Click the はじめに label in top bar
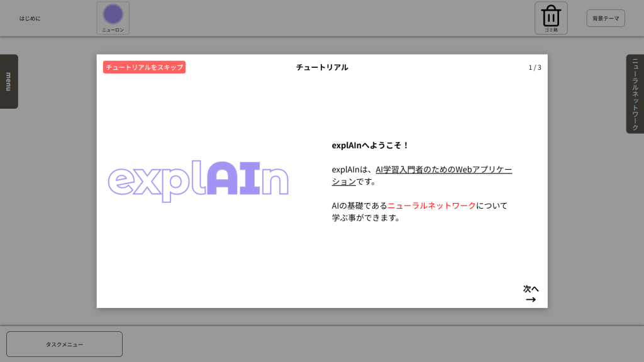This screenshot has width=644, height=362. [x=30, y=18]
